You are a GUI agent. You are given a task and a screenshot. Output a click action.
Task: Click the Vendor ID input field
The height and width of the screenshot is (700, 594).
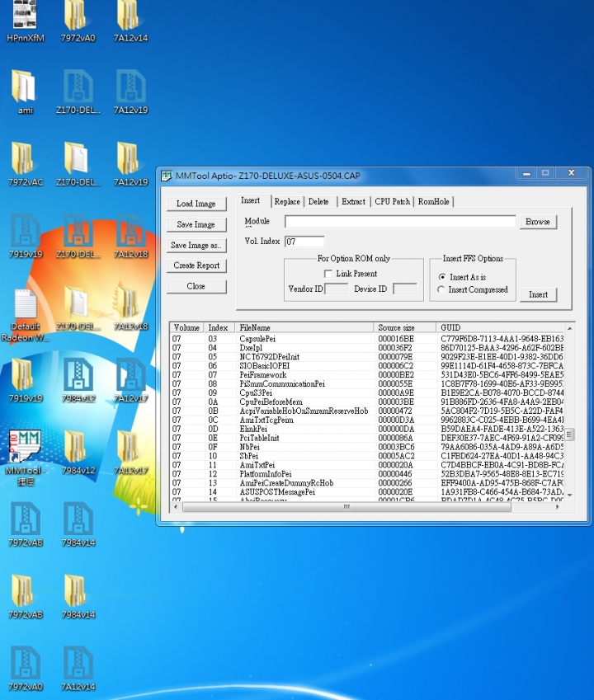coord(337,289)
